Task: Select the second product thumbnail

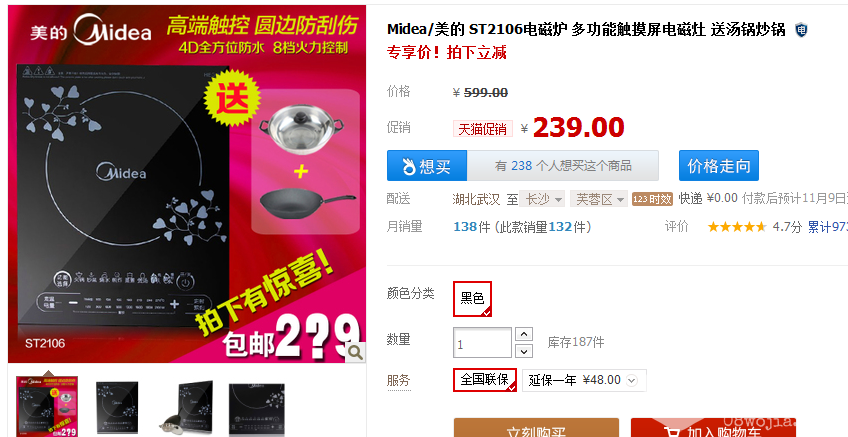Action: [x=117, y=407]
